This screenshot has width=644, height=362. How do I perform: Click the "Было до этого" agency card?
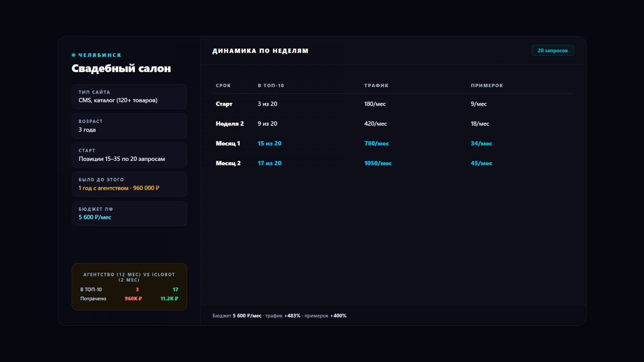[x=129, y=184]
